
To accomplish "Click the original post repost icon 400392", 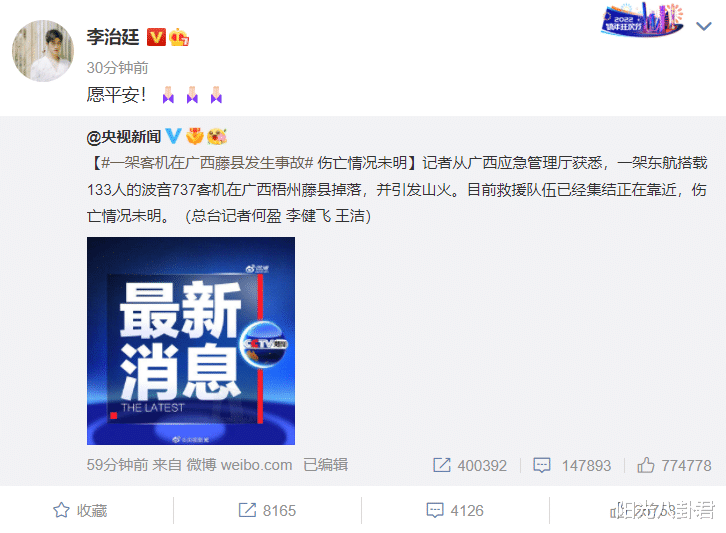I will (x=442, y=465).
